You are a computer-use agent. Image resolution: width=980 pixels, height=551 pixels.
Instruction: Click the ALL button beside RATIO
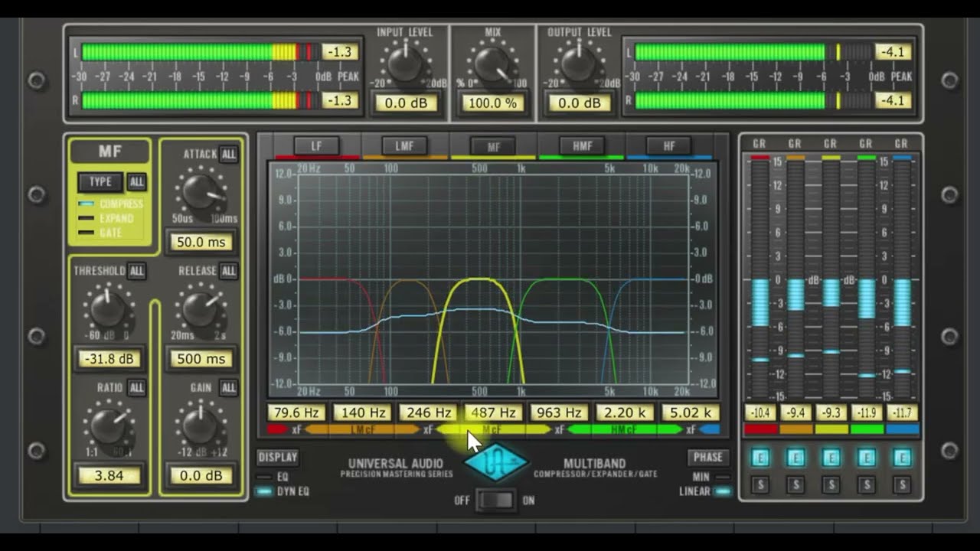136,388
